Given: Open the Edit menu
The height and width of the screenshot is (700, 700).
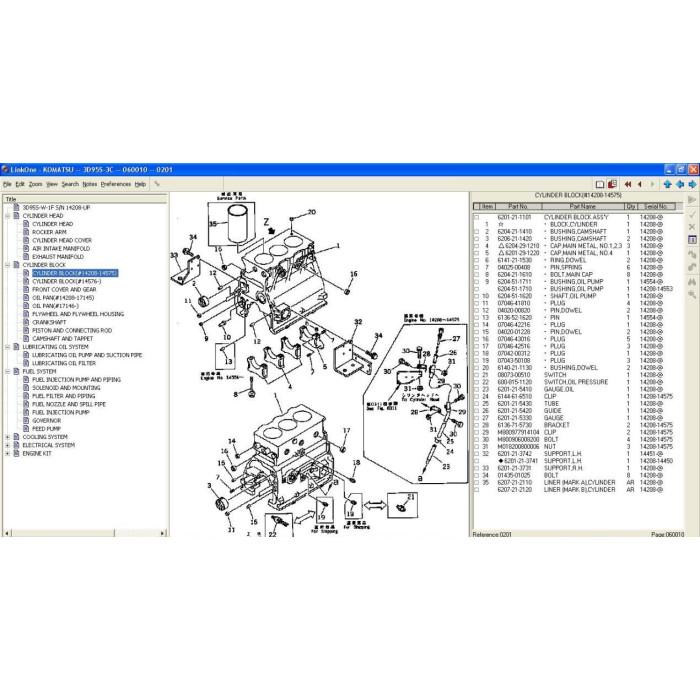Looking at the screenshot, I should click(x=20, y=184).
